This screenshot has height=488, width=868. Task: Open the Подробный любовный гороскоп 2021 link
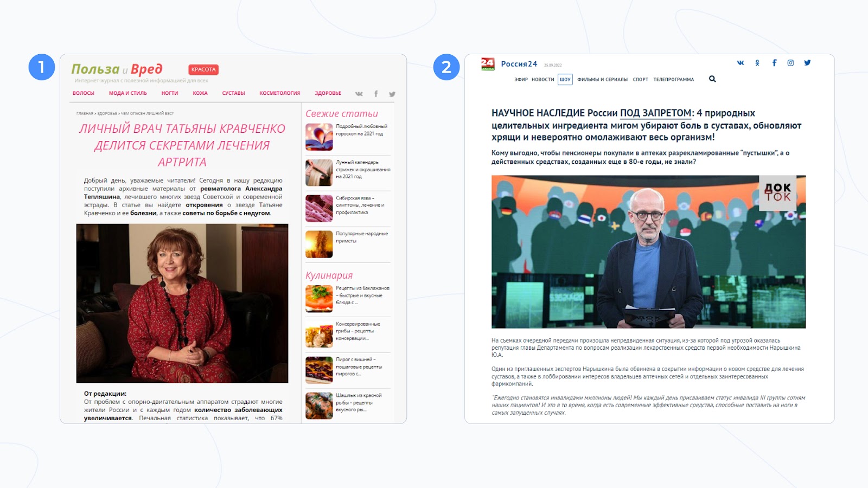[361, 130]
